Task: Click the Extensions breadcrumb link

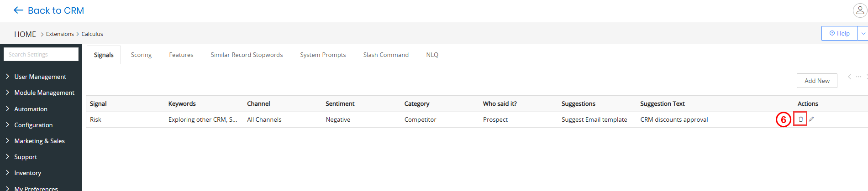Action: 60,34
